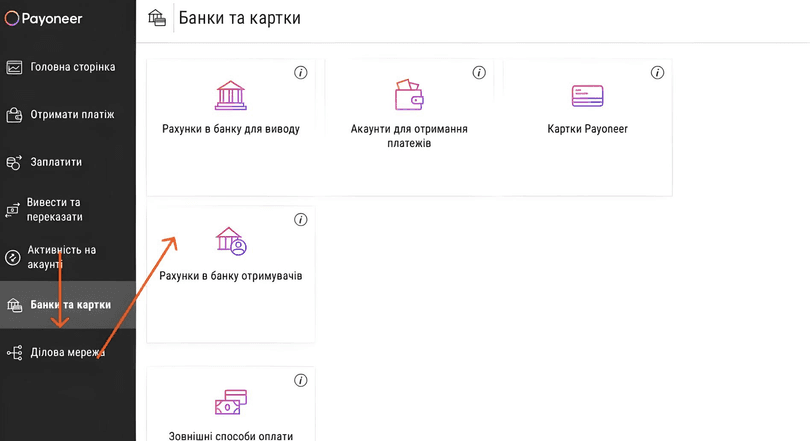
Task: Select Отримати платіж menu item
Action: pyautogui.click(x=72, y=115)
